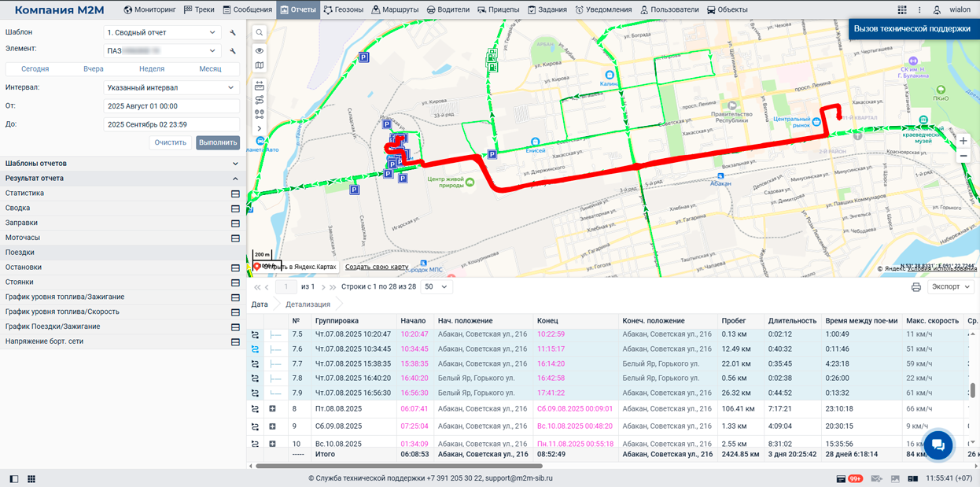Screen dimensions: 980x487
Task: Open the map search tool
Action: tap(259, 32)
